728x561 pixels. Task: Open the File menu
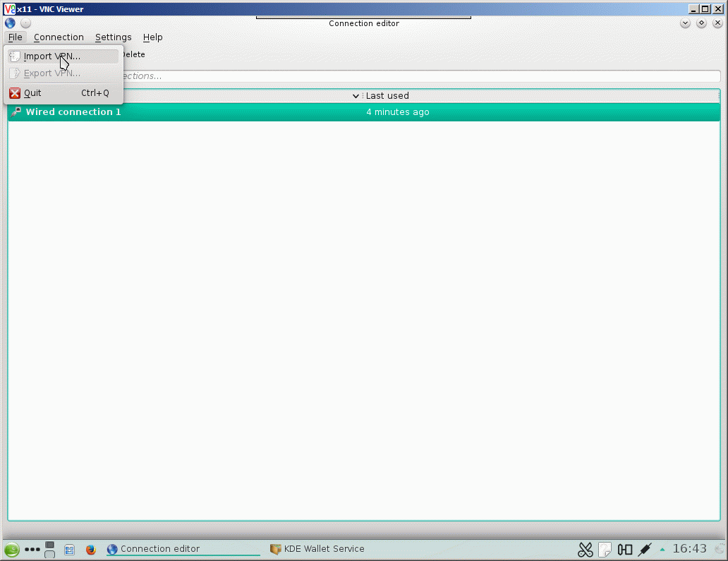click(x=16, y=37)
